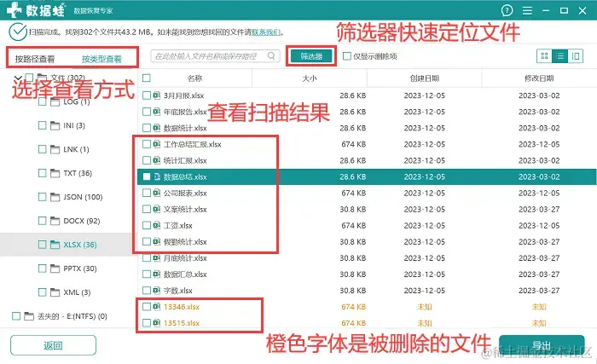Select the file 数据统计.xlsx
This screenshot has width=597, height=364.
tap(185, 128)
